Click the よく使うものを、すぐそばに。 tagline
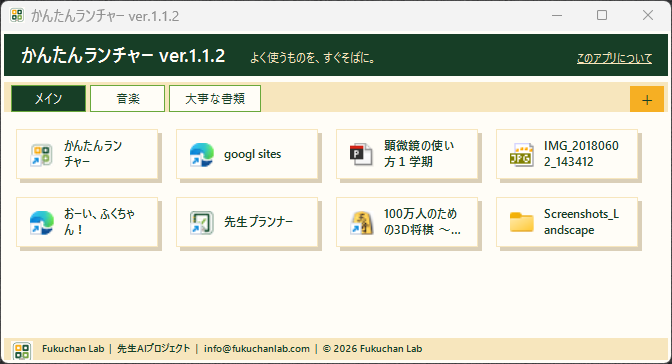Image resolution: width=672 pixels, height=364 pixels. click(x=312, y=58)
